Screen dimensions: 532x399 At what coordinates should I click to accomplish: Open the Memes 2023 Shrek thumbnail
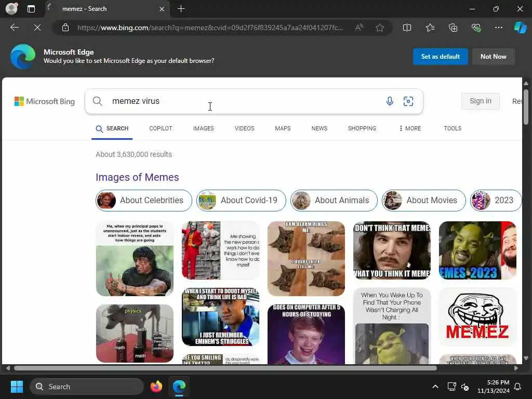pyautogui.click(x=477, y=250)
